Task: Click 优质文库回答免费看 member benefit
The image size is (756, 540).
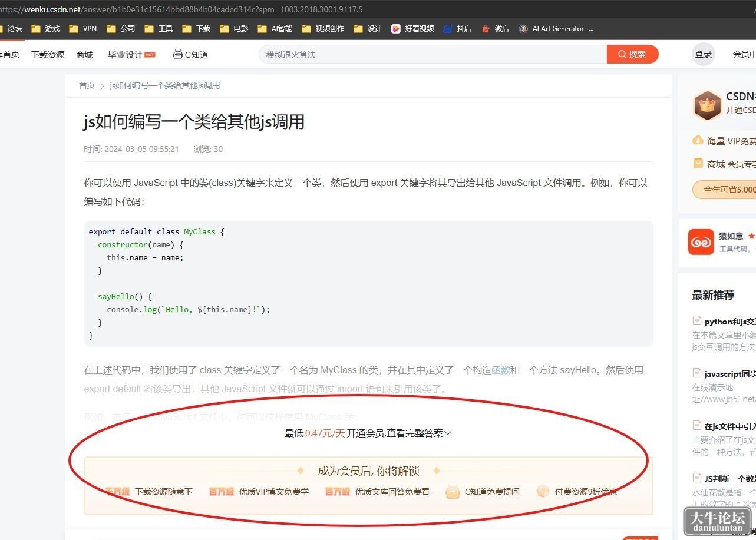Action: click(x=377, y=492)
